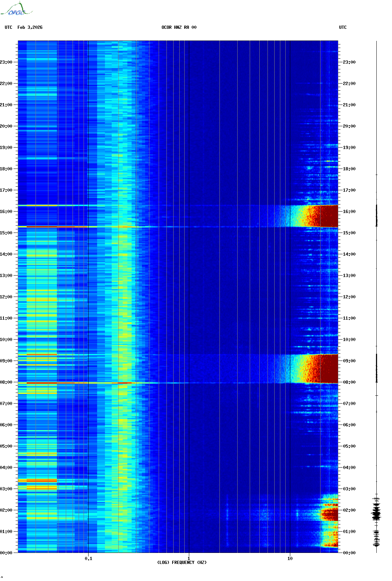The image size is (392, 581).
Task: Click the 12:00 label on the left axis
Action: pyautogui.click(x=6, y=297)
